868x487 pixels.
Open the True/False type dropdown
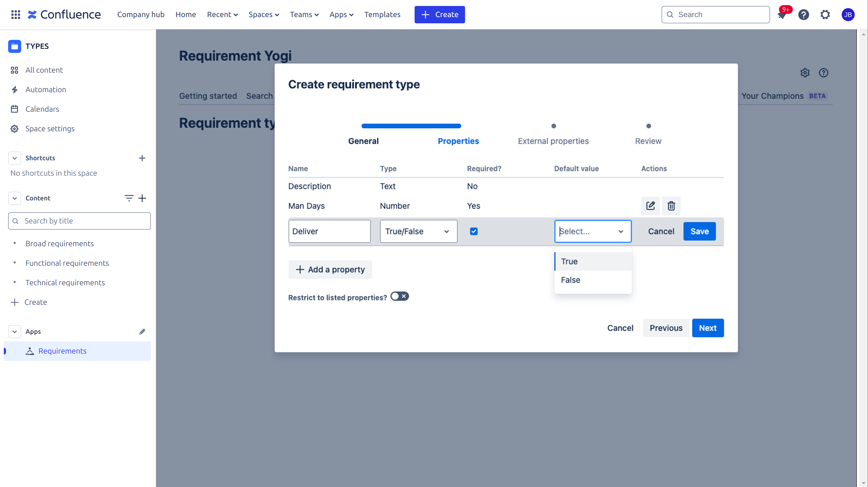pyautogui.click(x=418, y=231)
